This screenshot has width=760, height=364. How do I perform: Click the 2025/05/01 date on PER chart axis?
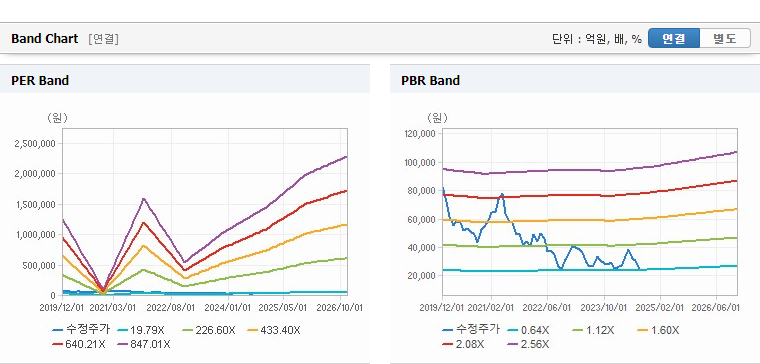(283, 307)
